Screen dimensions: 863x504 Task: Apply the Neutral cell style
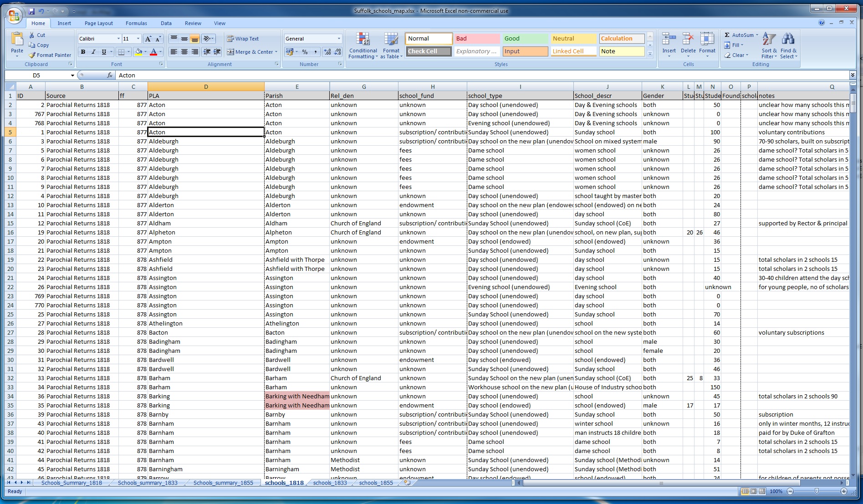(573, 39)
